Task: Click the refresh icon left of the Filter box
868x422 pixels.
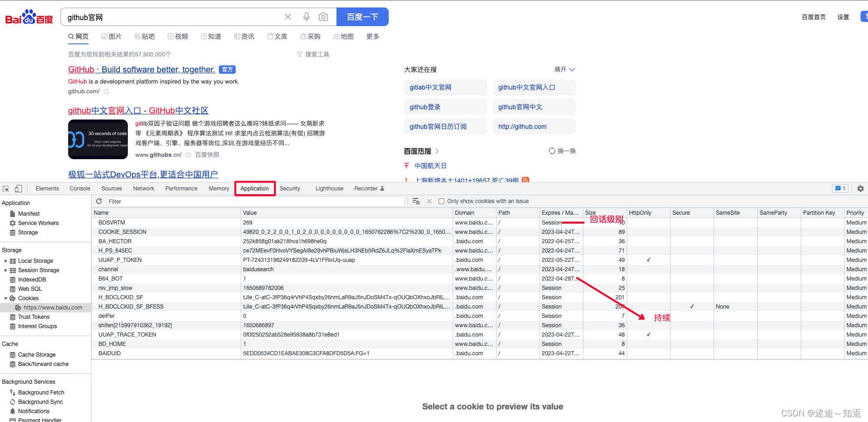Action: (x=99, y=201)
